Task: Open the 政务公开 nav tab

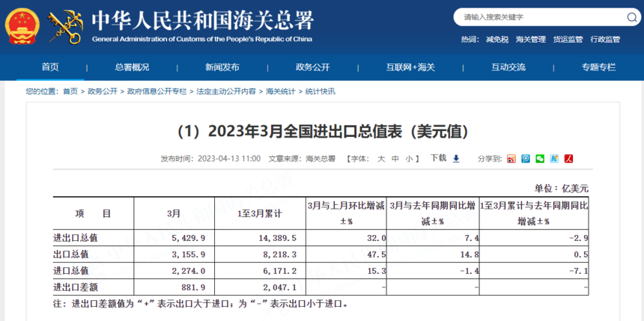Action: click(x=312, y=67)
